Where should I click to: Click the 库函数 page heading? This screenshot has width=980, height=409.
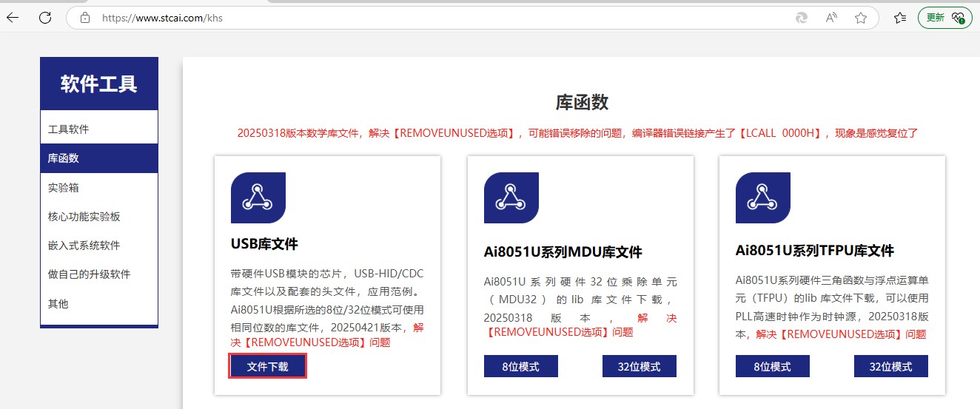[582, 103]
